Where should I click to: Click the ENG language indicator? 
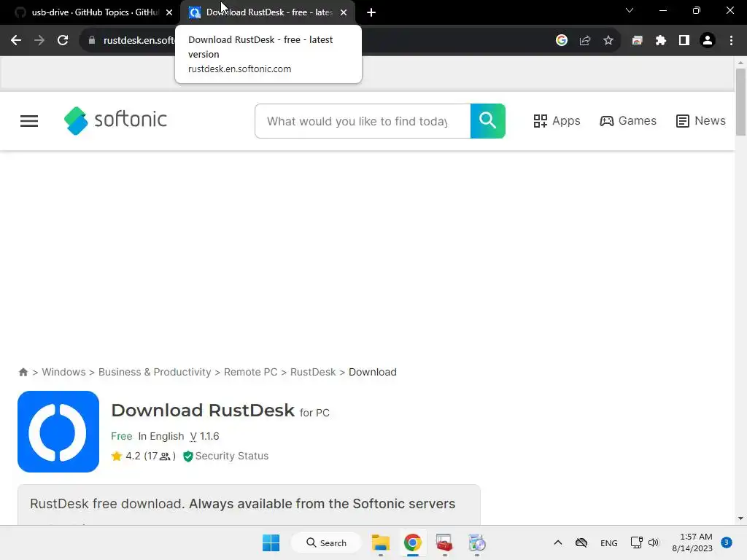609,543
